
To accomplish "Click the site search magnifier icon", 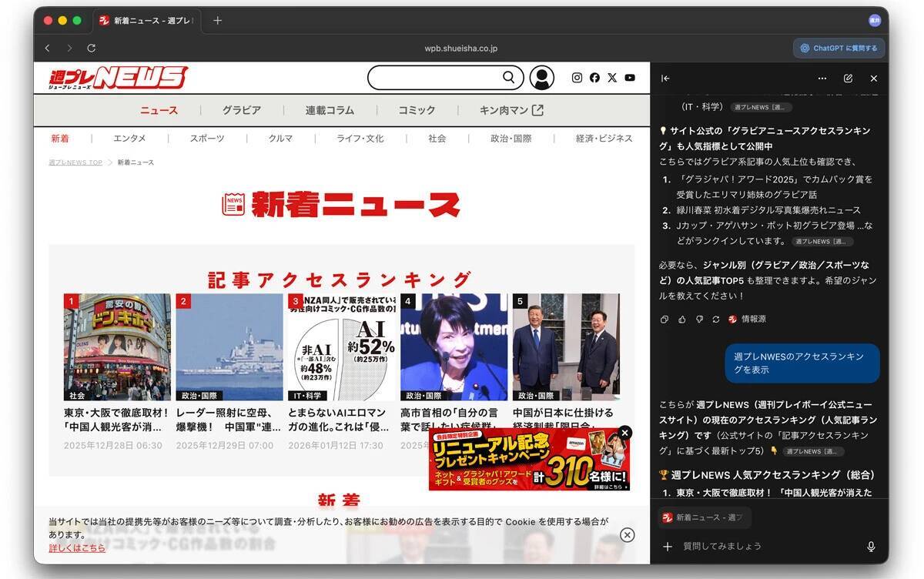I will (x=508, y=77).
